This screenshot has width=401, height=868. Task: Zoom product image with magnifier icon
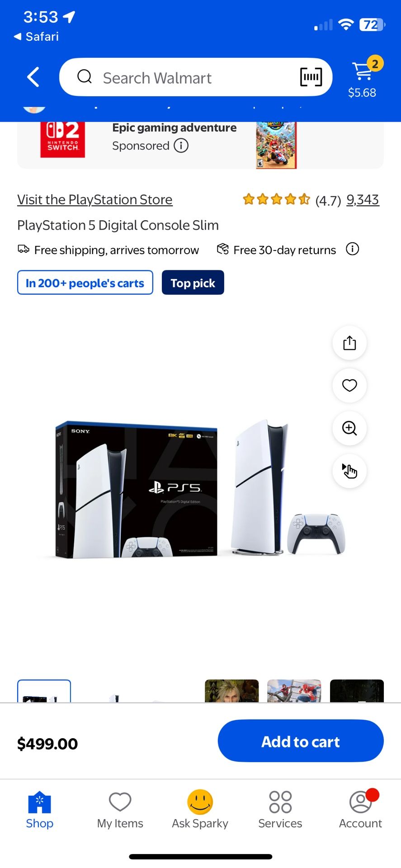pyautogui.click(x=349, y=428)
